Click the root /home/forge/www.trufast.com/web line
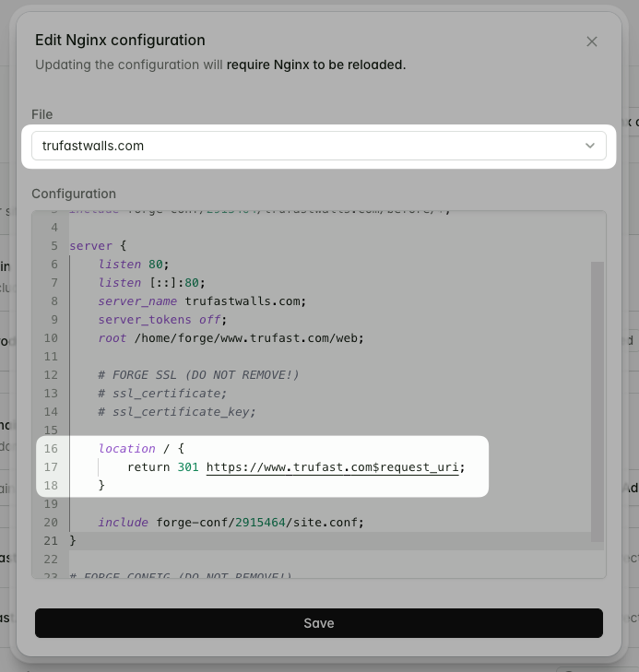Screen dimensions: 639x672 point(231,338)
